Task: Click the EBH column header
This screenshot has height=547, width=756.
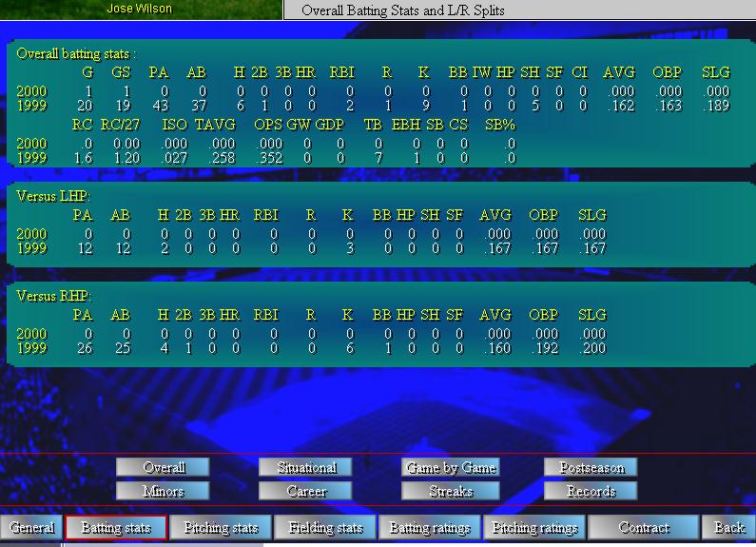Action: pyautogui.click(x=406, y=125)
